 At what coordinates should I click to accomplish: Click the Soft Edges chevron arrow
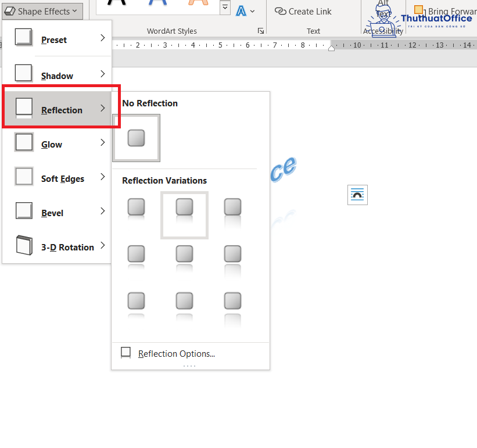102,177
